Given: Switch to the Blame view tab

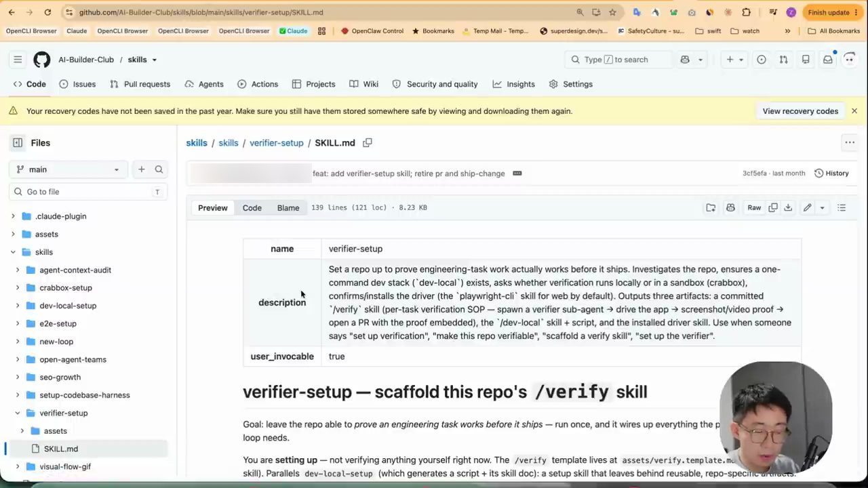Looking at the screenshot, I should (x=288, y=208).
